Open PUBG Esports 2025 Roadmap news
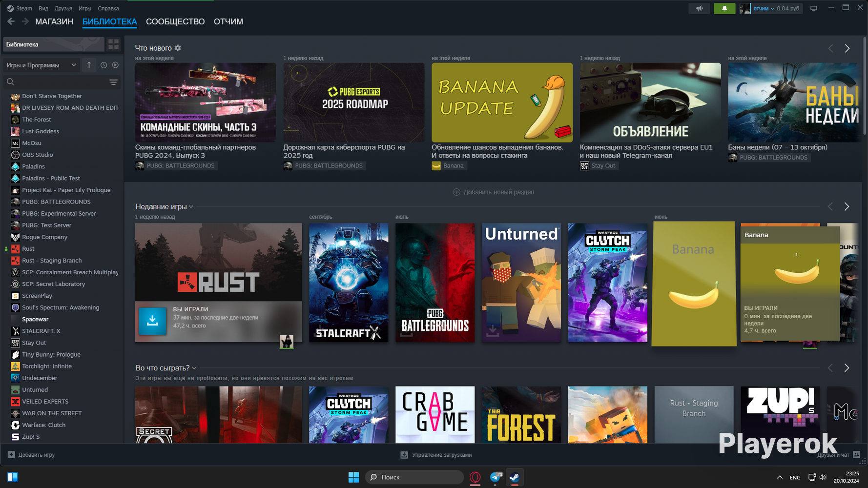The image size is (868, 488). click(354, 102)
